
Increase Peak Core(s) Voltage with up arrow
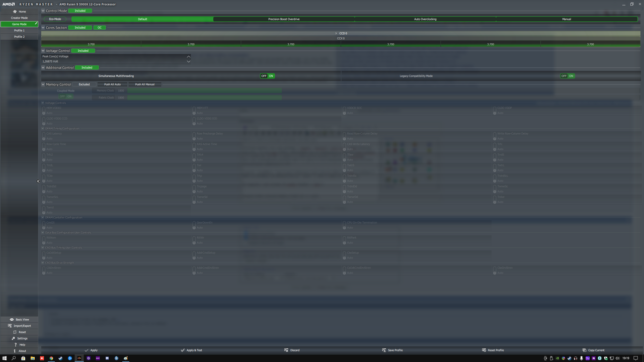click(x=189, y=56)
